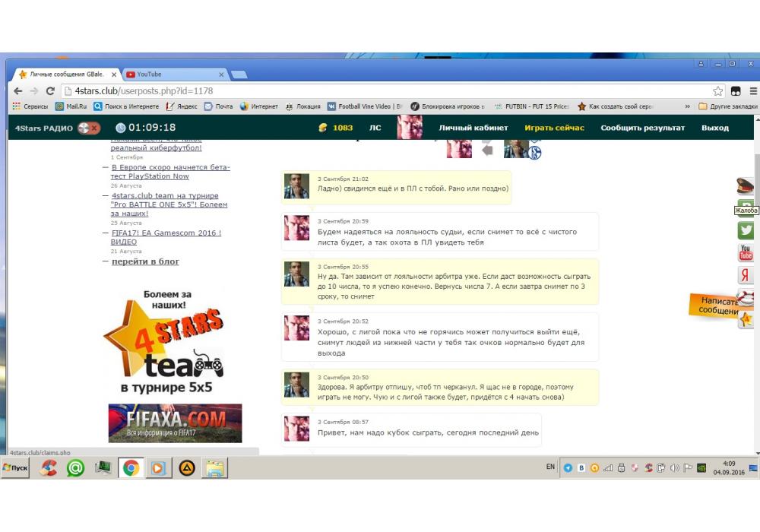Screen dimensions: 760x532
Task: Switch to the YouTube browser tab
Action: (x=174, y=74)
